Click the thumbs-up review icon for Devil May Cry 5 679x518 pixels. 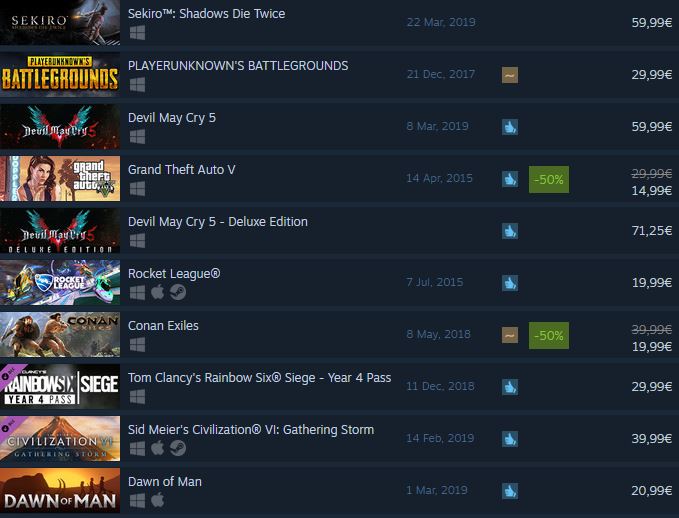point(510,127)
